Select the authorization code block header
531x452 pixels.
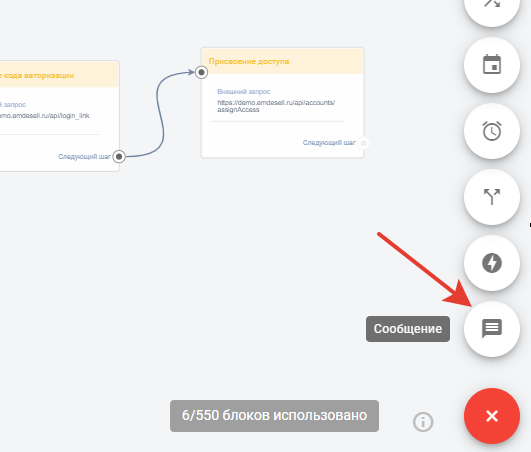tap(59, 75)
